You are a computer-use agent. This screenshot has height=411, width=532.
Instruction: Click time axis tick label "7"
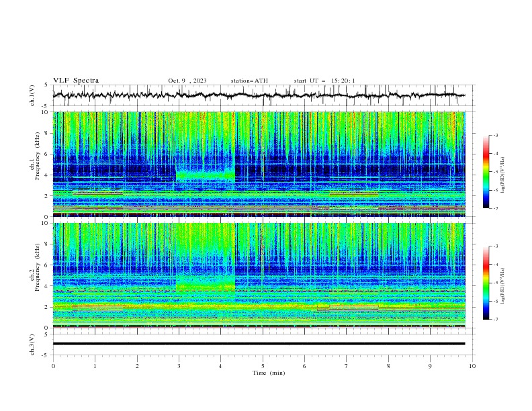pyautogui.click(x=347, y=366)
